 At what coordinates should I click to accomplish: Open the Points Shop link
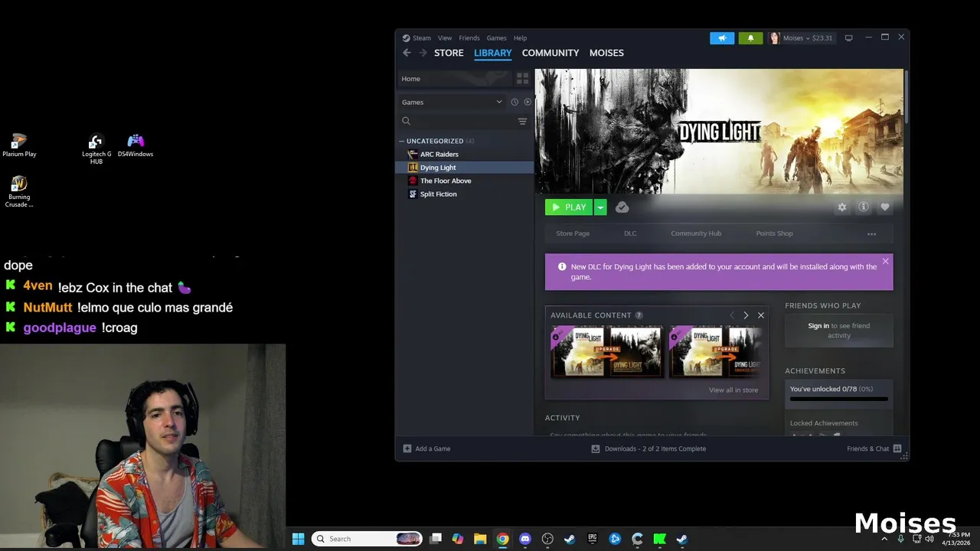(774, 233)
